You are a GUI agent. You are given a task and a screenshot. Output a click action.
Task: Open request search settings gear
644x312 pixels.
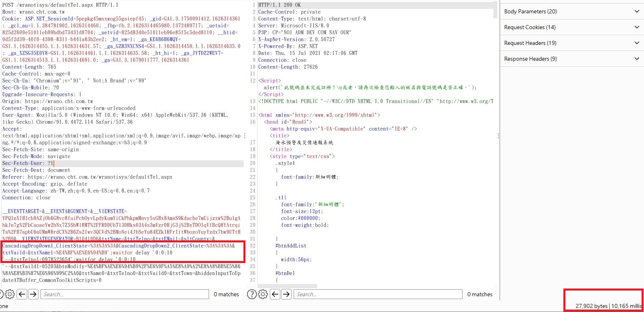[10, 294]
